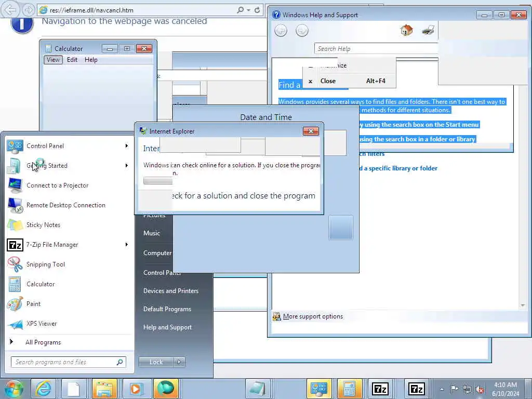The image size is (532, 399).
Task: Open 'search box in a folder or library' link
Action: [x=417, y=139]
